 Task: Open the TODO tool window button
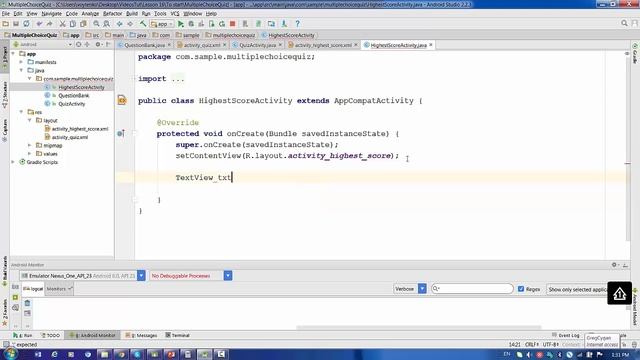(51, 336)
